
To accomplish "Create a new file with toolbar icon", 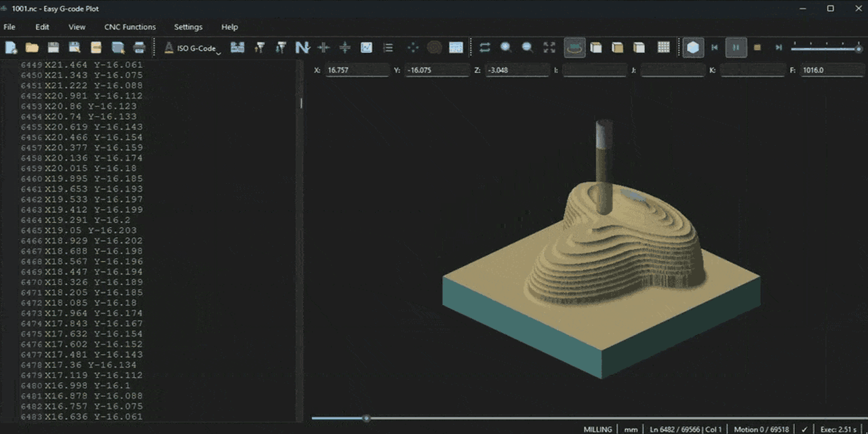I will [x=10, y=47].
